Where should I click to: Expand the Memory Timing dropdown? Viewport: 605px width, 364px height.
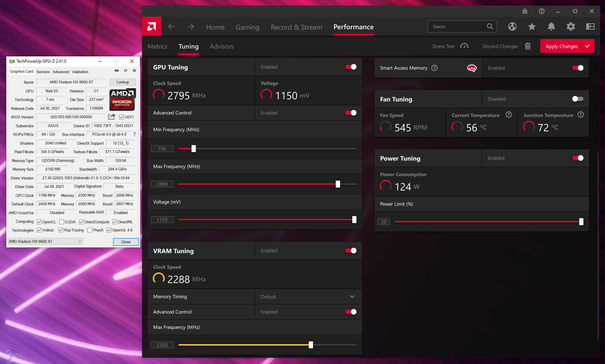tap(352, 296)
